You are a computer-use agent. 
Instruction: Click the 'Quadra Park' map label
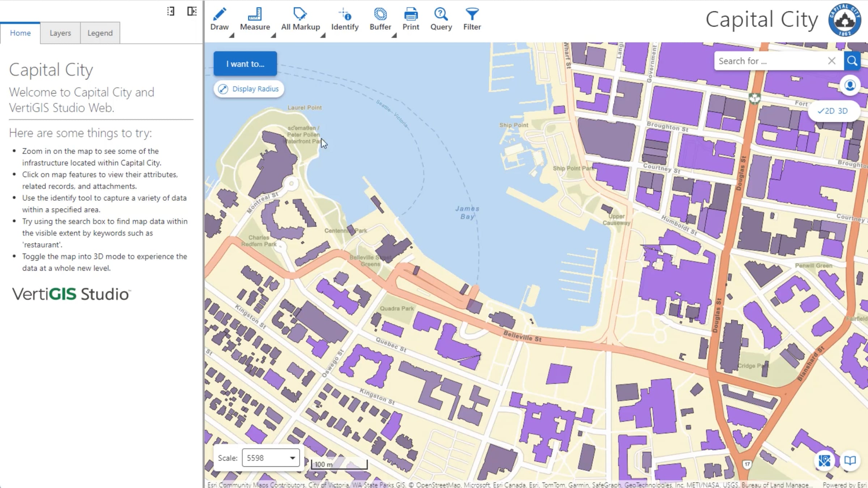coord(397,308)
